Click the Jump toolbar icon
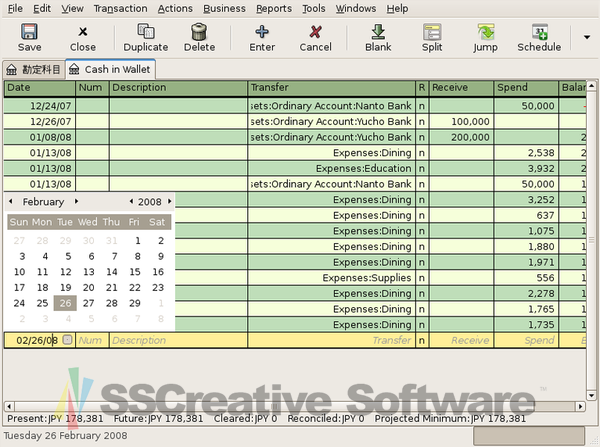This screenshot has width=600, height=447. 486,31
